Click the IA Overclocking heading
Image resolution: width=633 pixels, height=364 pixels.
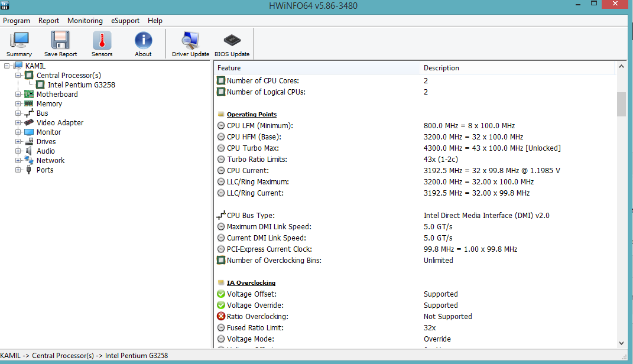(251, 282)
